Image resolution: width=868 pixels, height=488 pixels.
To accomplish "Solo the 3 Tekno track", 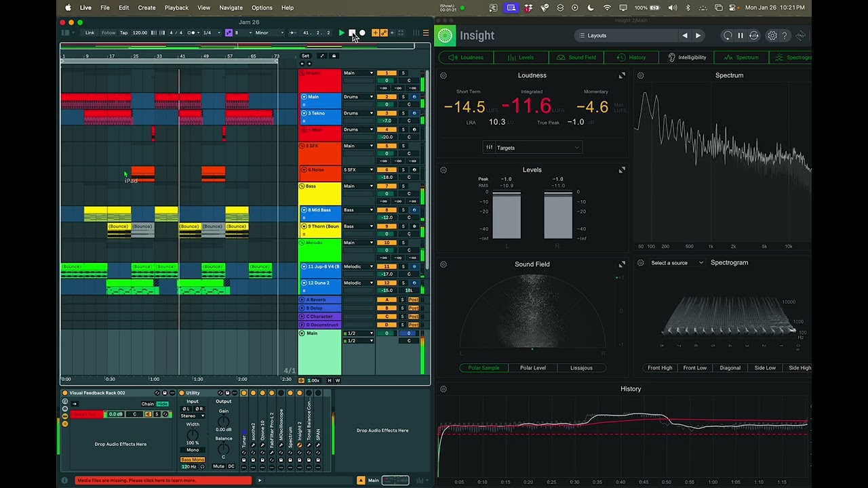I will click(403, 113).
